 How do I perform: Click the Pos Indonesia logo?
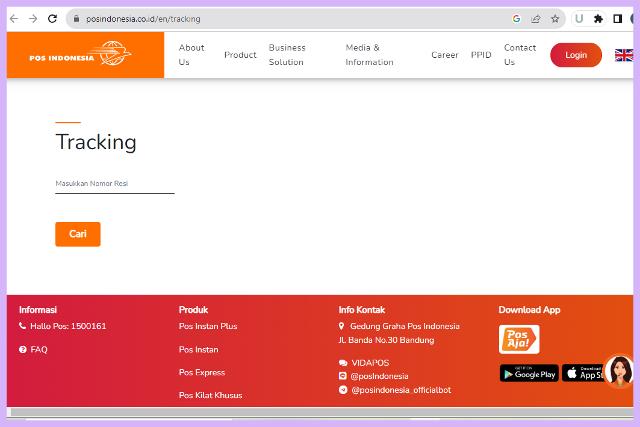(x=80, y=54)
